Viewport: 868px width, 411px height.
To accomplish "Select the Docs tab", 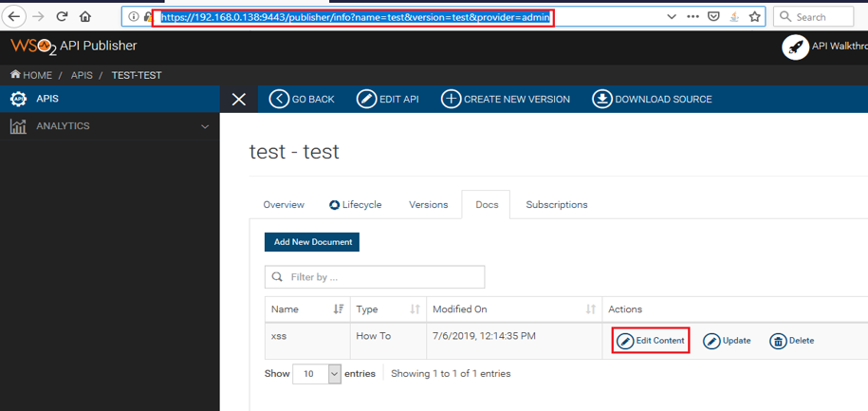I will coord(487,204).
